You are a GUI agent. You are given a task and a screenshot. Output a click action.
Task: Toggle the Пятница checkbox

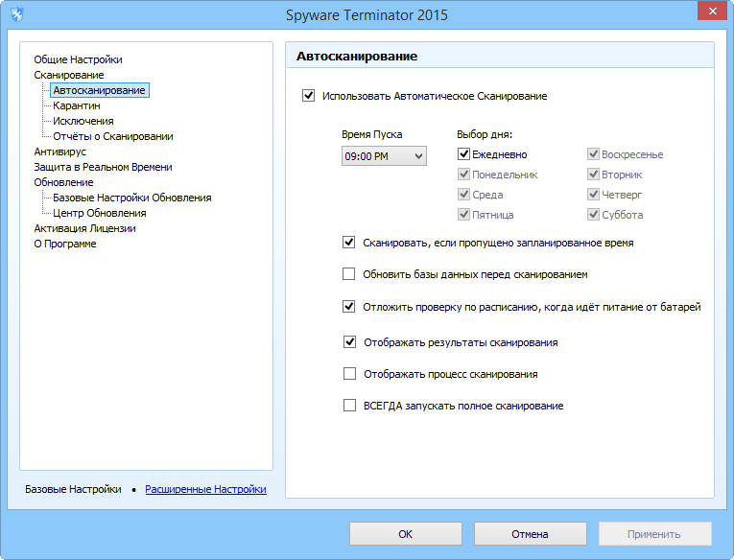tap(463, 214)
